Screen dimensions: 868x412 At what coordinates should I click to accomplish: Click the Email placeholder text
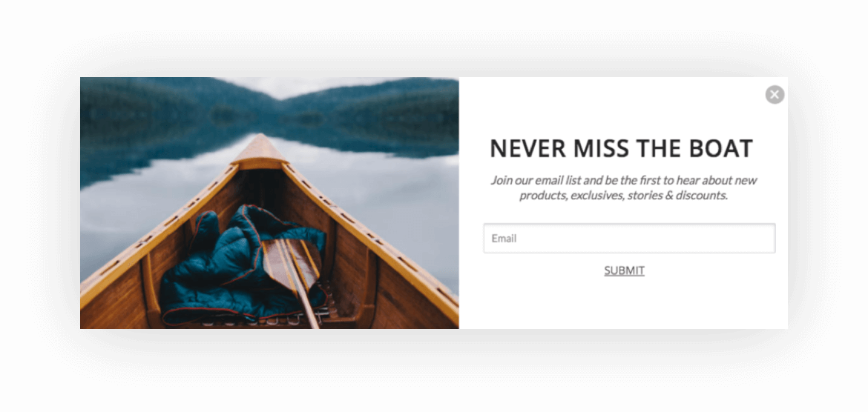coord(504,239)
